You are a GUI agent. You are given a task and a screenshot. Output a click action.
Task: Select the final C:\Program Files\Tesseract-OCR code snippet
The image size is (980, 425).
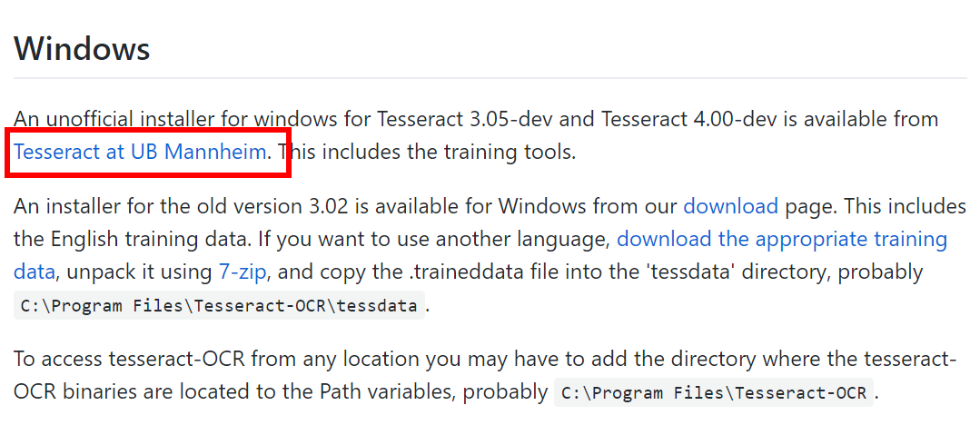point(714,393)
